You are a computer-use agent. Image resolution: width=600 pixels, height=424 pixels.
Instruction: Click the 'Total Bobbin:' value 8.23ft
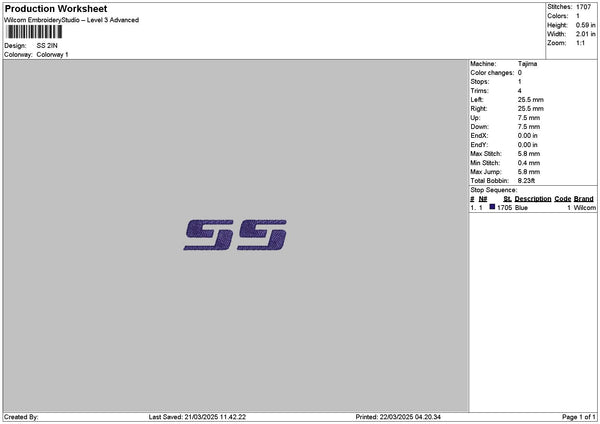pyautogui.click(x=527, y=181)
